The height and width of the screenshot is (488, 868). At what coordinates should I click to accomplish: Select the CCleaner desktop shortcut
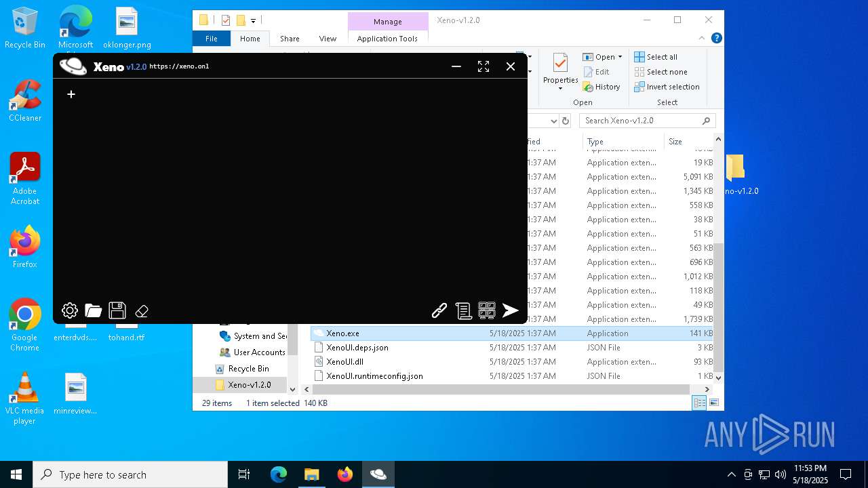[x=25, y=102]
